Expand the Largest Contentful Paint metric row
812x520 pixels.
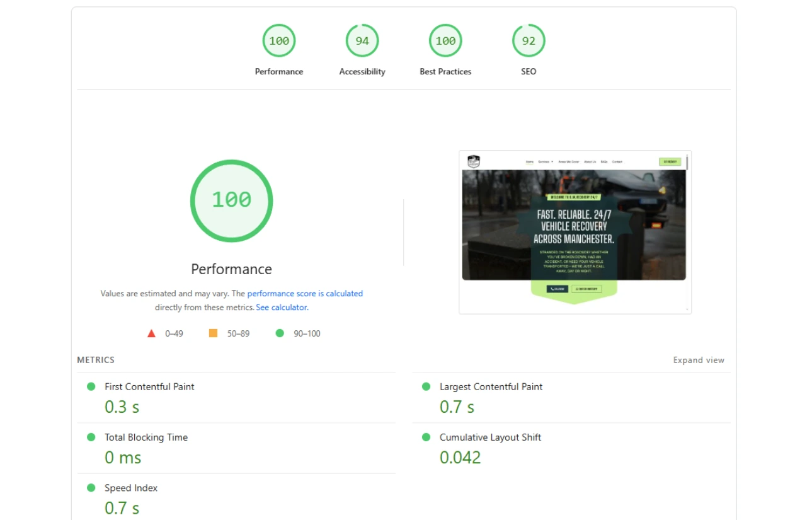pos(571,398)
